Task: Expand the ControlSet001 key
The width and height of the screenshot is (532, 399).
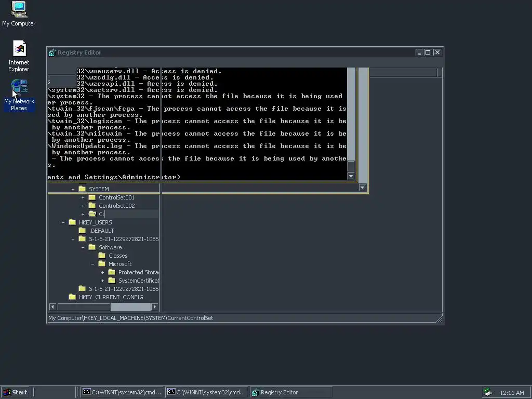Action: [x=83, y=197]
